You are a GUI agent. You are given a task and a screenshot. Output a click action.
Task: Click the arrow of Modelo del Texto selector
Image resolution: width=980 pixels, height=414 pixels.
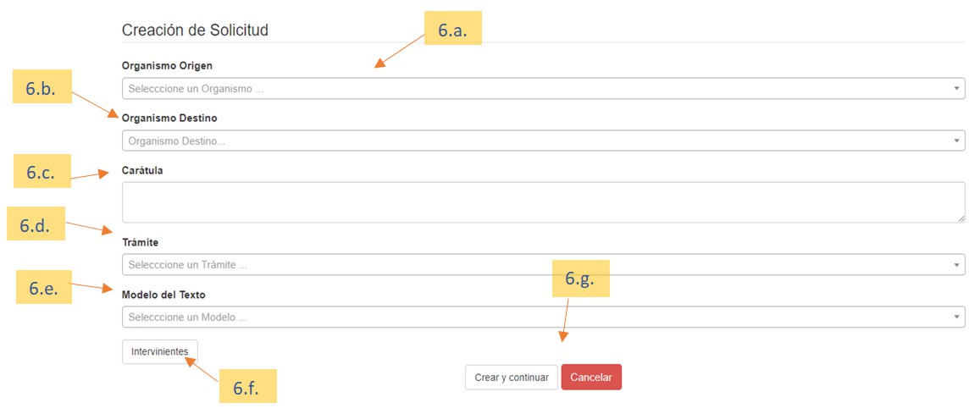pos(956,317)
